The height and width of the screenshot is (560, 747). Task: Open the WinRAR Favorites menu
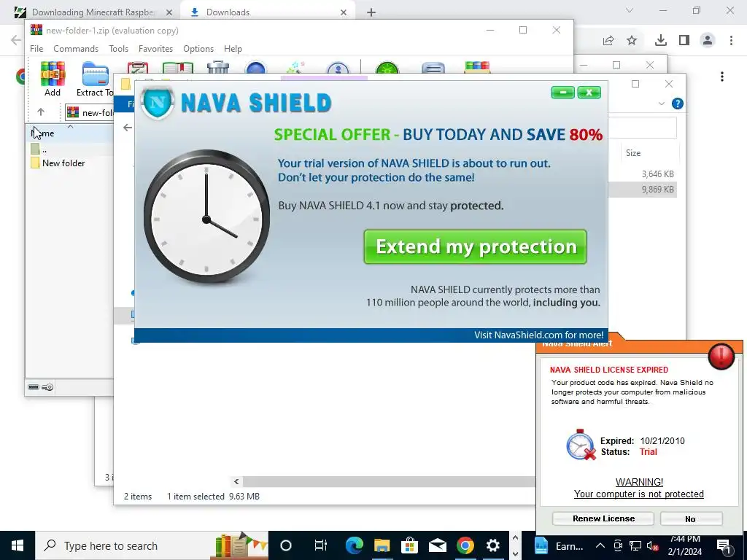point(156,49)
